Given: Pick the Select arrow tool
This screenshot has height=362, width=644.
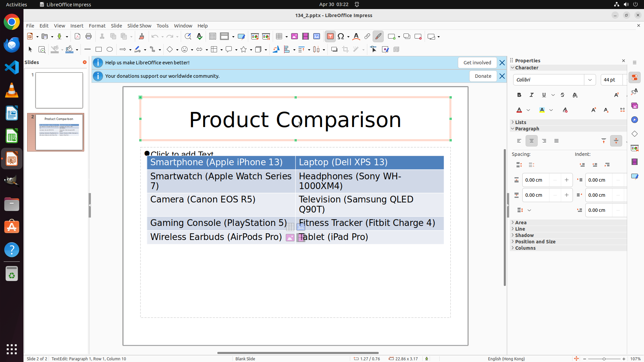Looking at the screenshot, I should point(30,50).
